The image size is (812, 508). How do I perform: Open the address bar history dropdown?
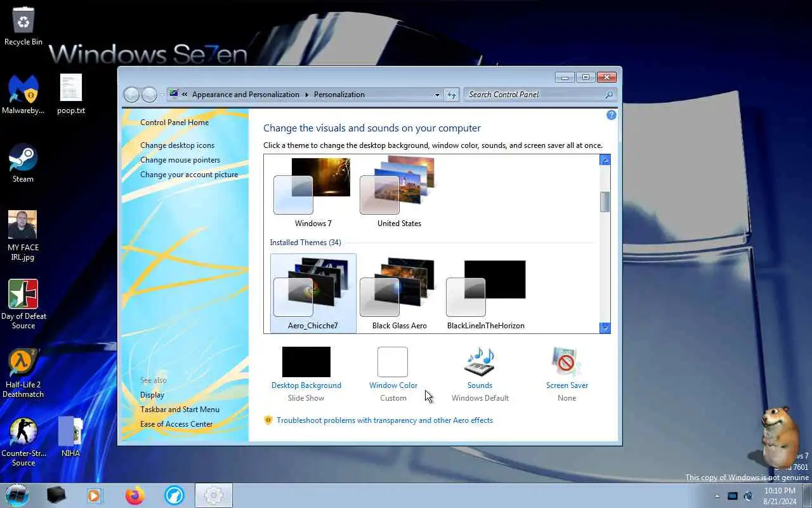click(x=437, y=95)
